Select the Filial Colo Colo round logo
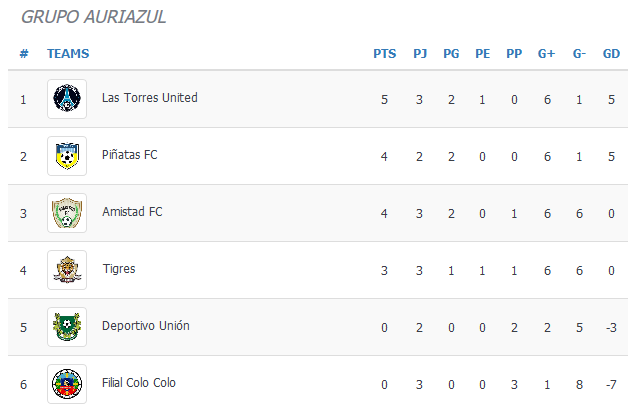632x411 pixels. 67,384
